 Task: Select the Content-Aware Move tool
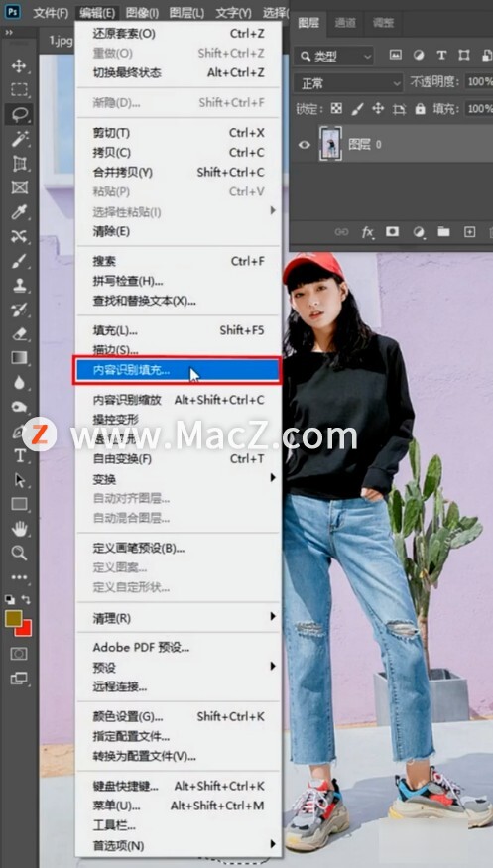pyautogui.click(x=19, y=236)
